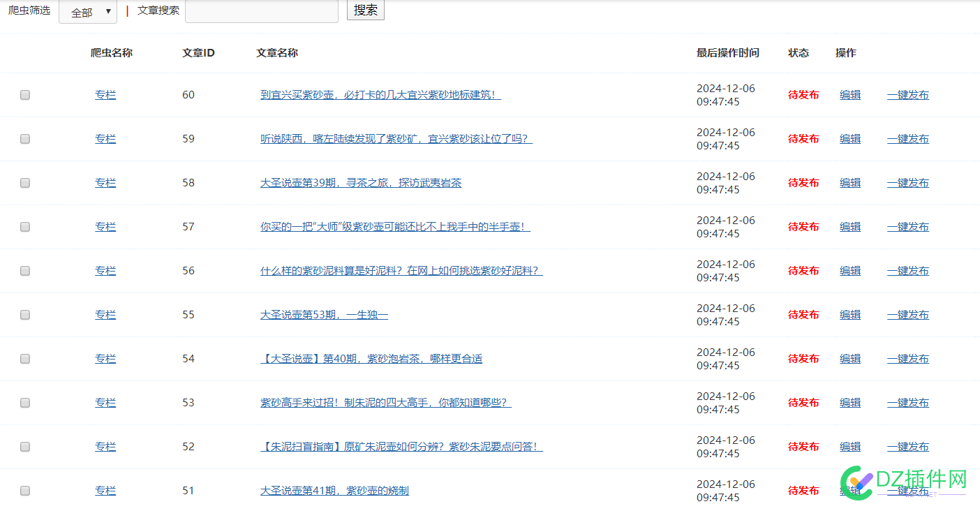Click the 爬虫名称 column header
Image resolution: width=980 pixels, height=511 pixels.
(112, 53)
